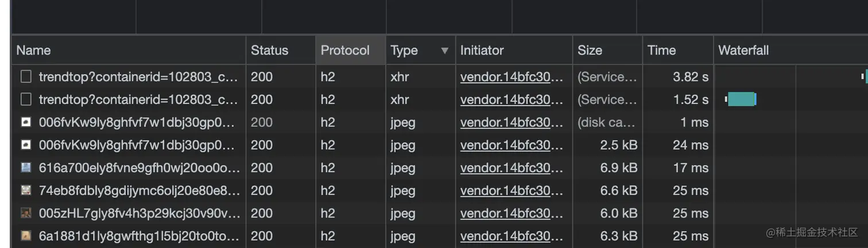Click the document icon of the 3.82 s trendtop request

tap(26, 77)
